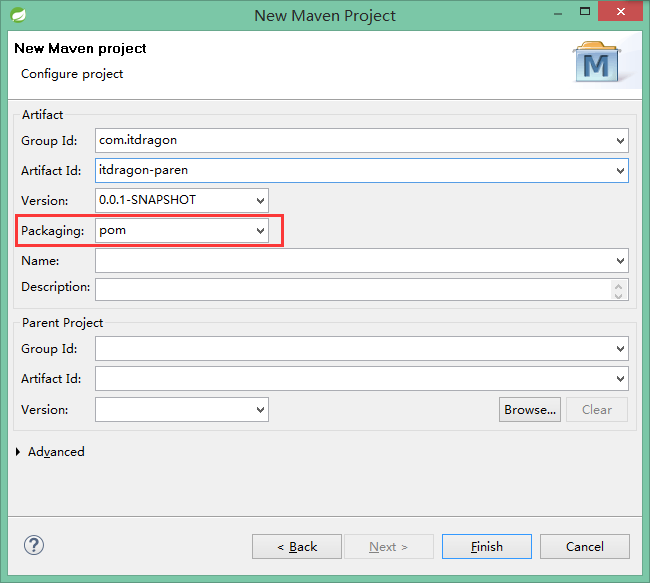Image resolution: width=650 pixels, height=583 pixels.
Task: Click the help question mark icon
Action: coord(34,545)
